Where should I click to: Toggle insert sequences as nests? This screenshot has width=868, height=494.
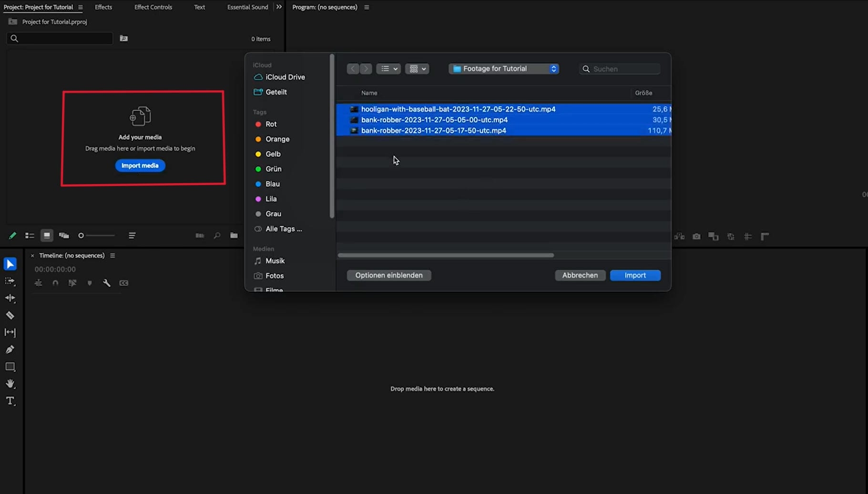click(39, 283)
